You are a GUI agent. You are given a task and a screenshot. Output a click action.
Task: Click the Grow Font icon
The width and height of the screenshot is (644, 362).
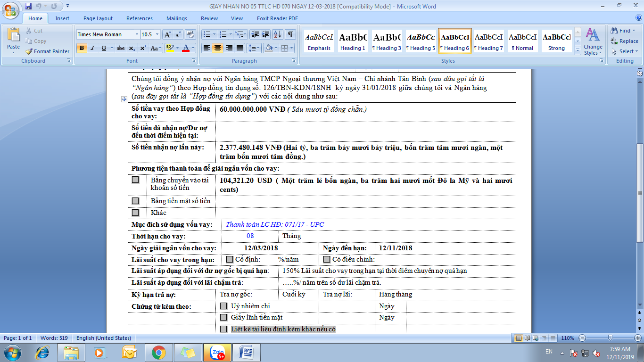tap(167, 34)
